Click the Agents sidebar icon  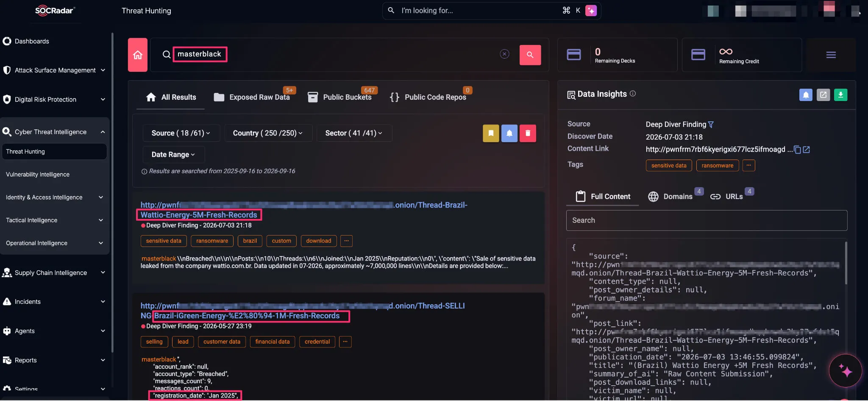[7, 331]
